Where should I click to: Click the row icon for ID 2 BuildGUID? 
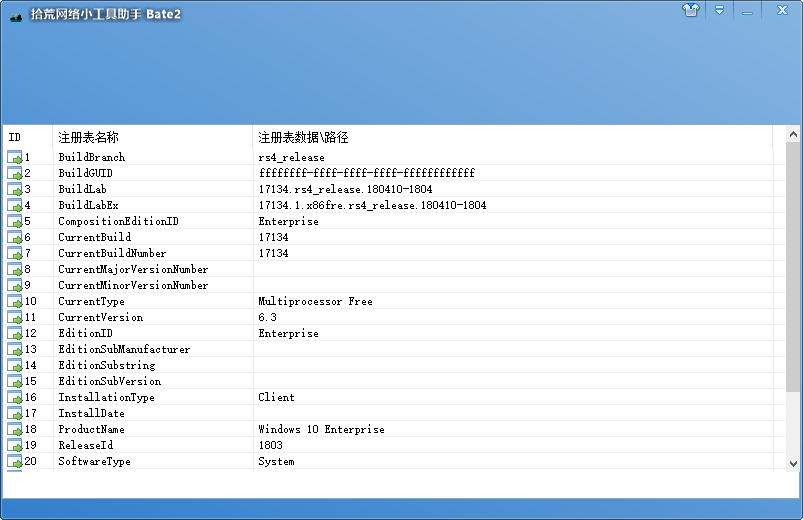tap(15, 173)
